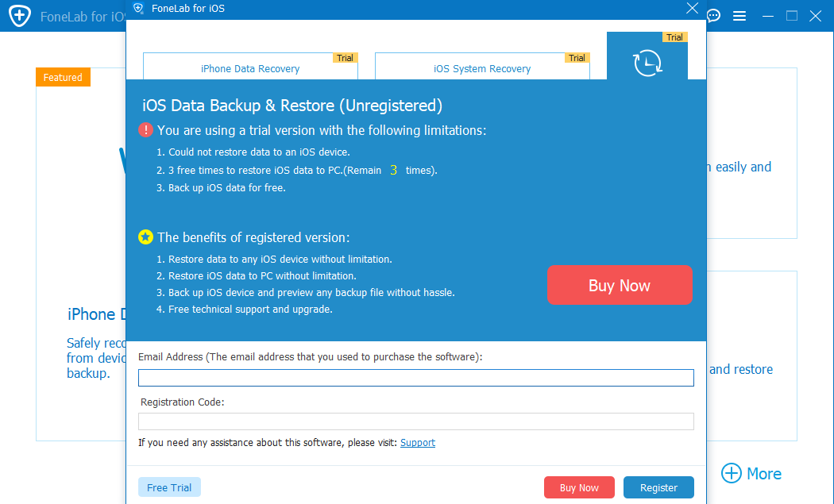Open the feedback chat bubble icon in main window

pos(713,16)
